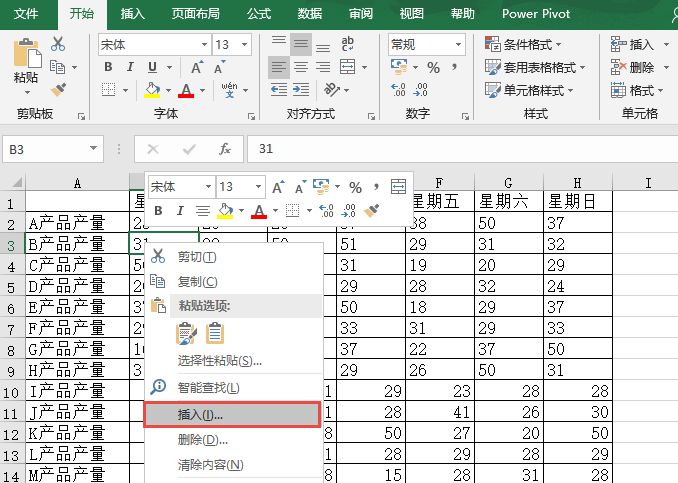Viewport: 678px width, 483px height.
Task: Choose 插入(I)... from the context menu
Action: [199, 414]
